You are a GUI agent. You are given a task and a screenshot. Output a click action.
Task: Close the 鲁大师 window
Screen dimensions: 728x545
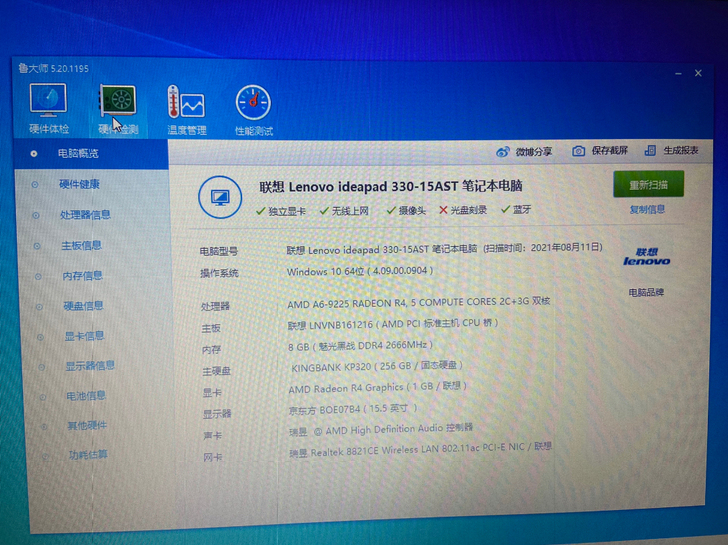click(x=698, y=73)
